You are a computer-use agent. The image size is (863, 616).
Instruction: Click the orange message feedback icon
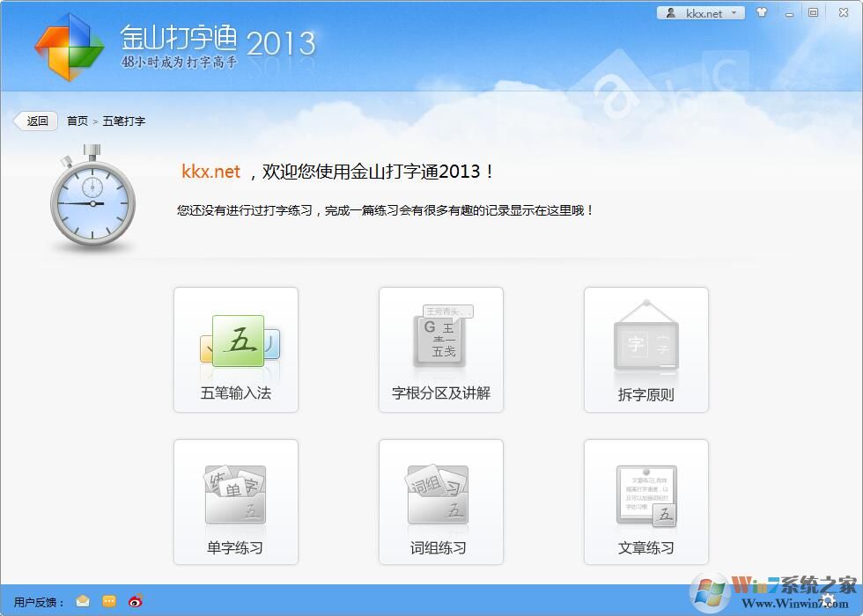coord(107,601)
